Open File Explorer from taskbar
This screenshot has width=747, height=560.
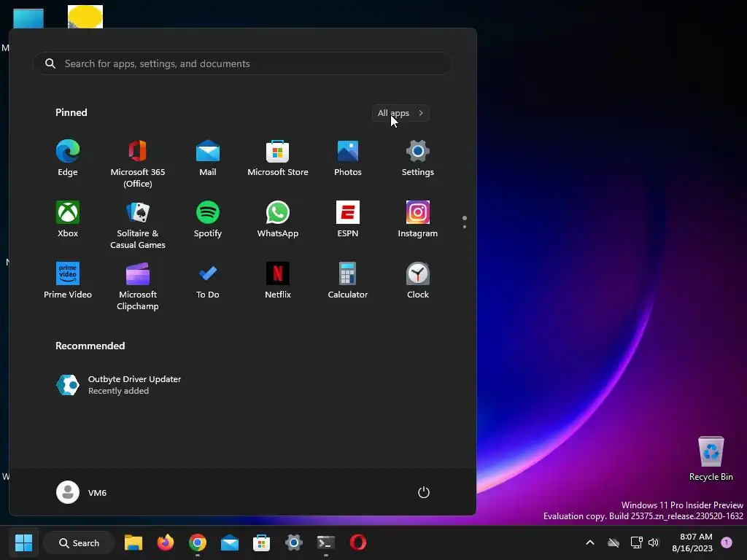133,542
